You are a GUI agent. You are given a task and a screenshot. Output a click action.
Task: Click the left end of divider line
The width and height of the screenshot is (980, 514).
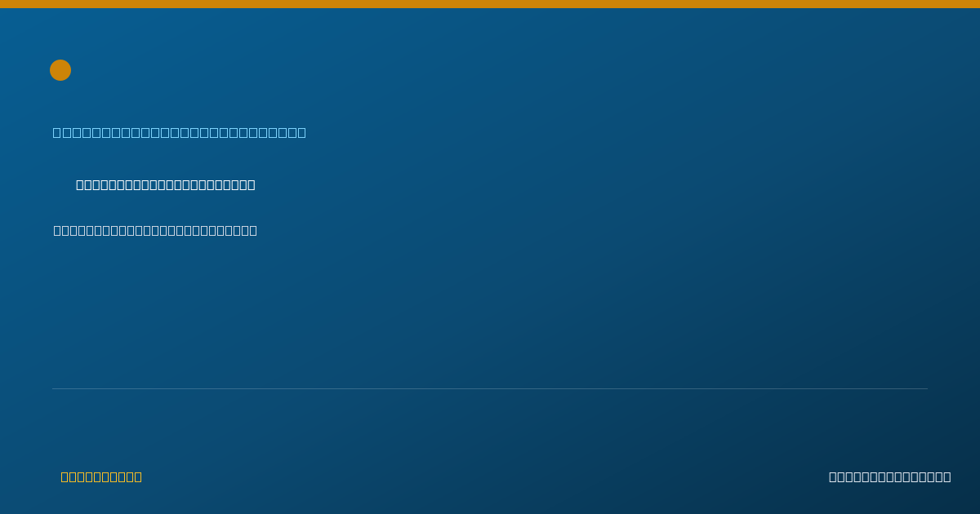click(53, 388)
